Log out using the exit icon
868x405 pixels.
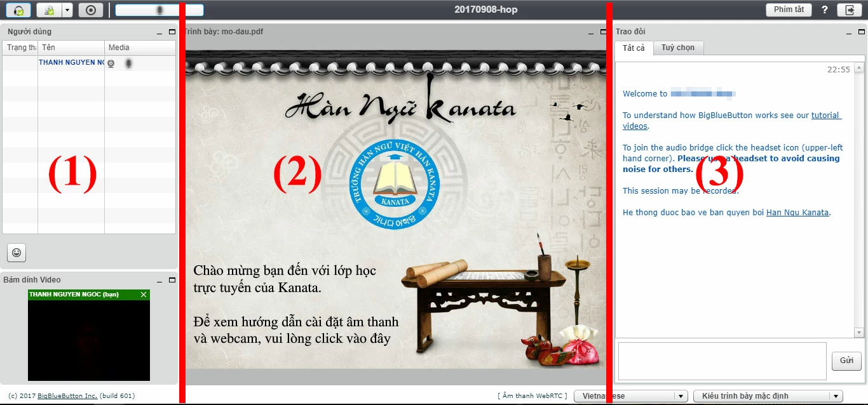click(849, 10)
